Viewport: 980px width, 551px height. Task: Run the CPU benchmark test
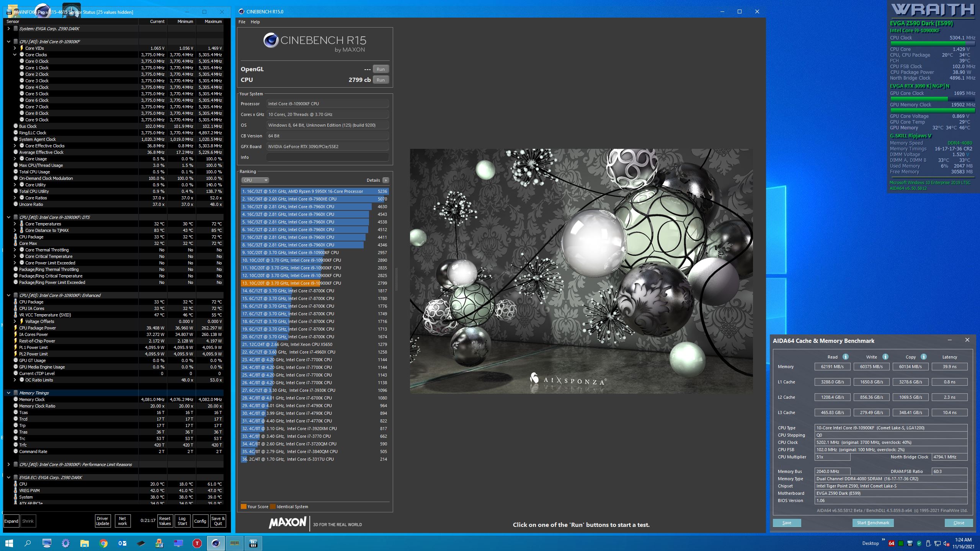pyautogui.click(x=380, y=80)
